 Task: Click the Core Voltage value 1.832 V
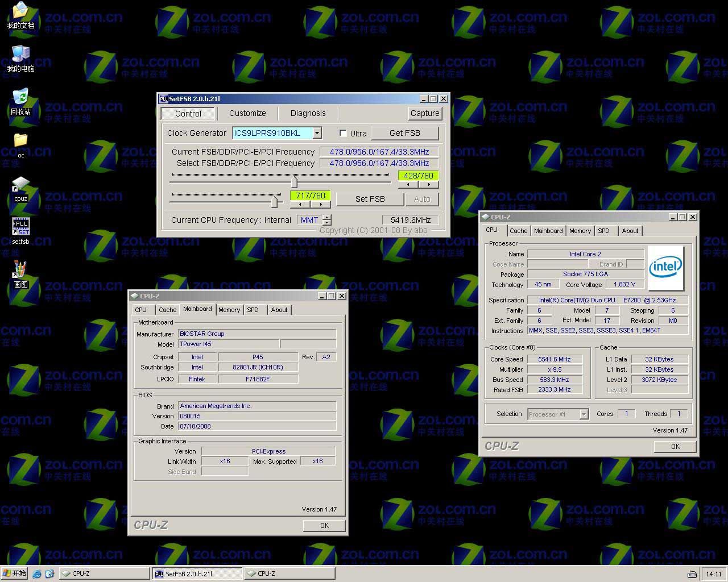point(624,284)
